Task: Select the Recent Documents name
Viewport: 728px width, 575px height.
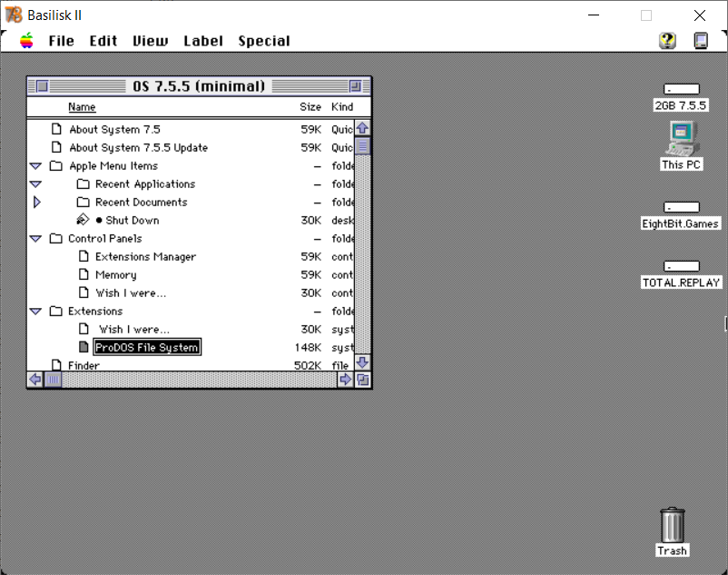Action: [141, 202]
